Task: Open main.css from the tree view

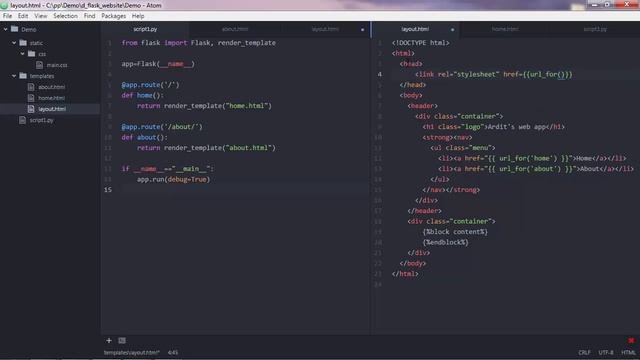Action: 57,65
